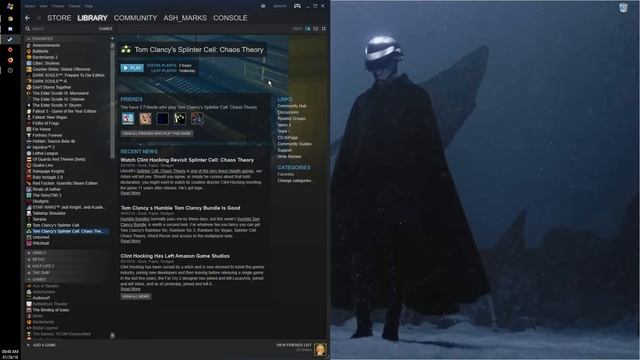Switch library to list view icon

point(316,29)
